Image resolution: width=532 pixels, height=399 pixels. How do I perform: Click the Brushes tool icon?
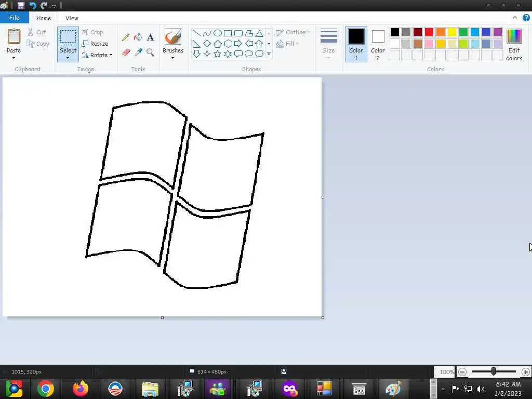point(173,37)
